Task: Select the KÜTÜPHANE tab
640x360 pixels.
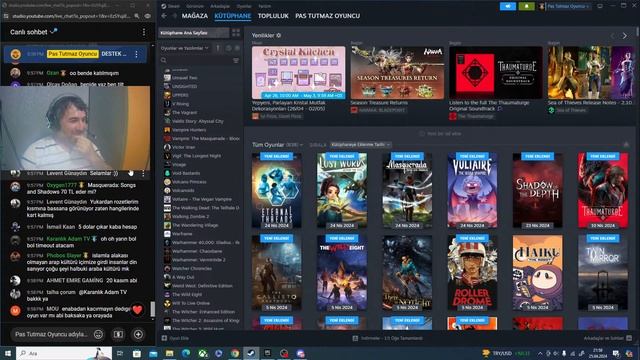Action: (x=233, y=16)
